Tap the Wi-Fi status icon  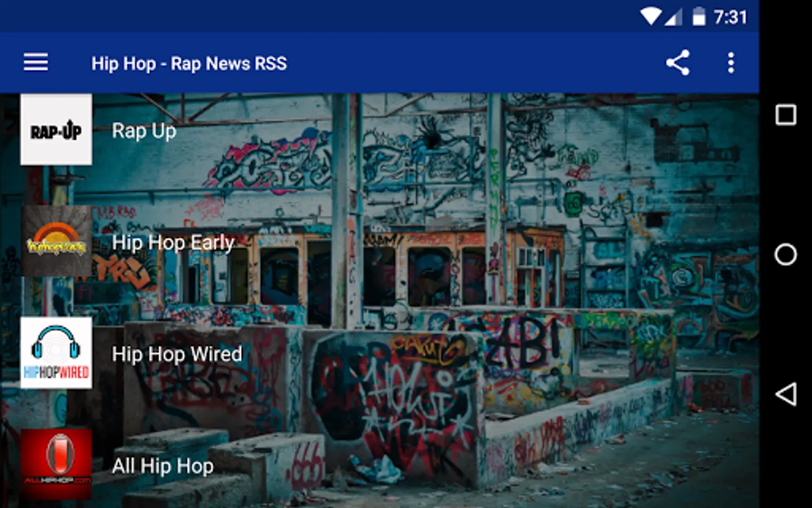651,16
